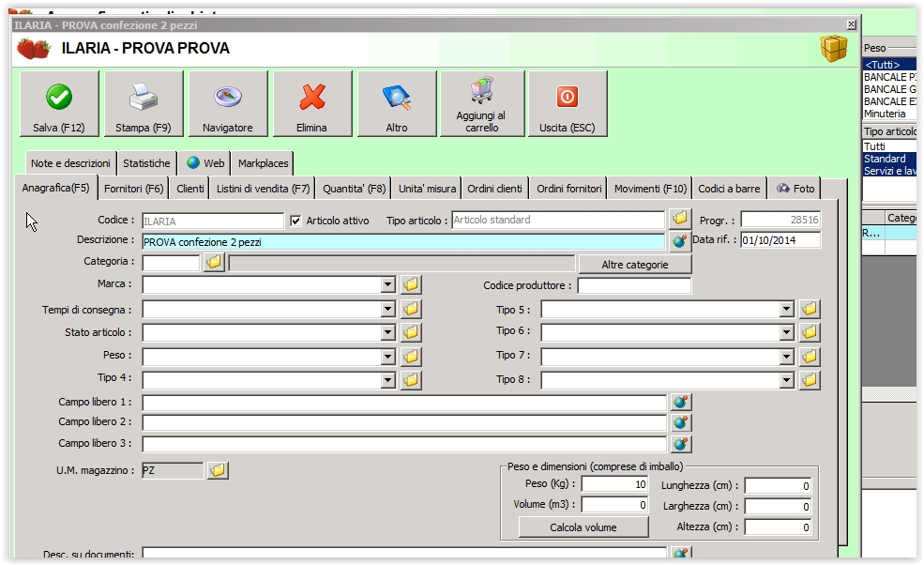Click the yellow package box icon

833,48
